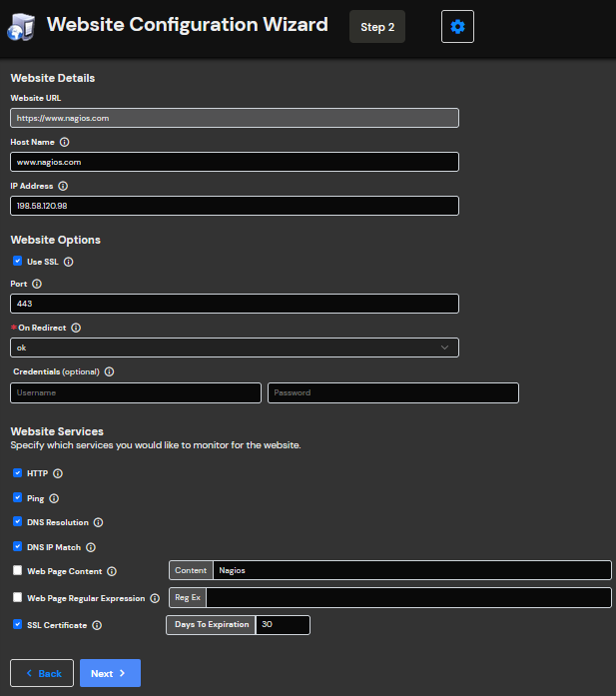Viewport: 616px width, 696px height.
Task: Show info tooltip for Web Page Content
Action: point(112,571)
